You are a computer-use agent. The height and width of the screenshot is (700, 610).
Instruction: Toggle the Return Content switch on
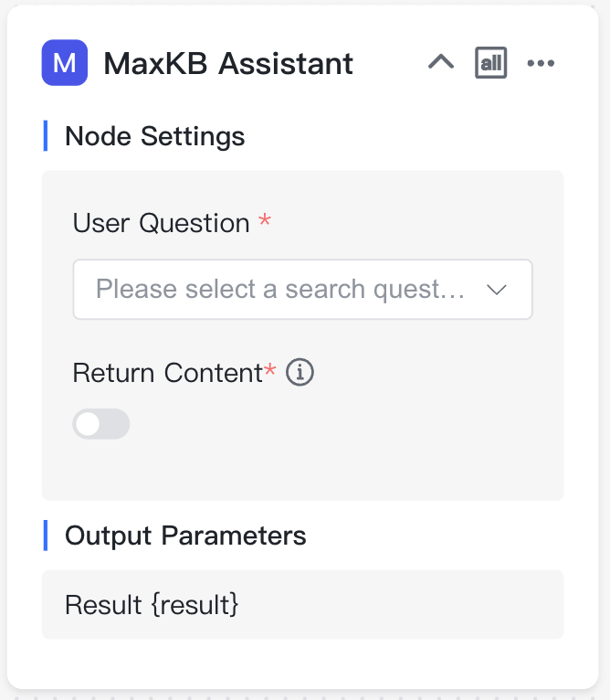point(101,424)
